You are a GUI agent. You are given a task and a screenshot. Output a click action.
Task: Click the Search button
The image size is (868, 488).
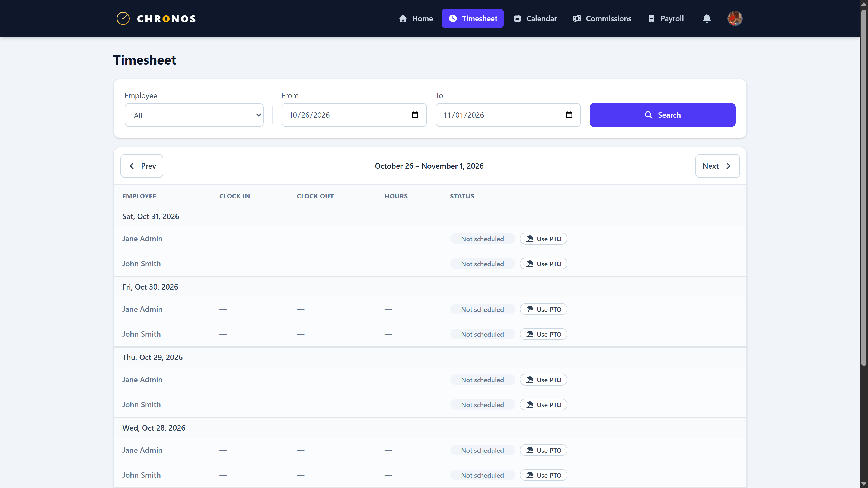662,115
